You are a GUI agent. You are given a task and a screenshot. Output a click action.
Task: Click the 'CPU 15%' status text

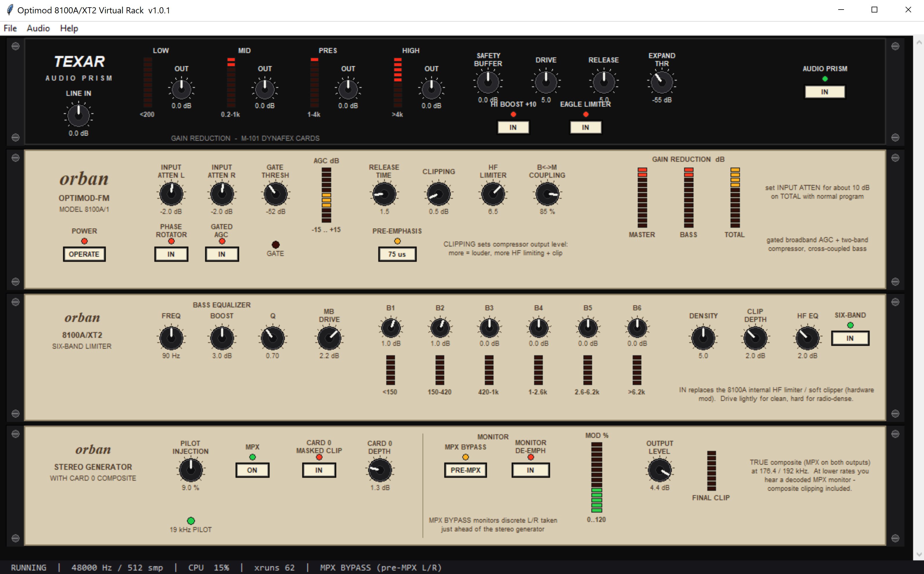point(209,568)
